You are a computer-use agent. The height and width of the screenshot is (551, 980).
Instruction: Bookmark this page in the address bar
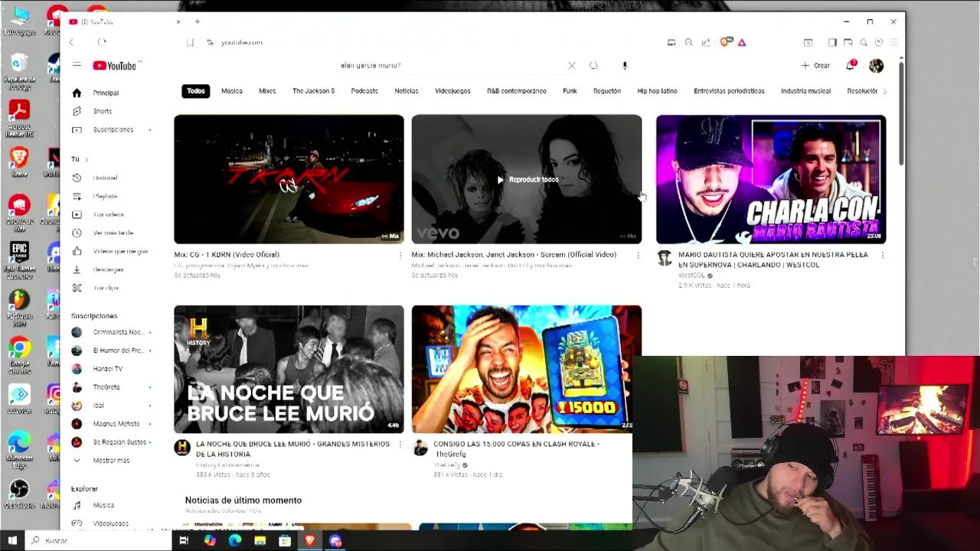190,42
